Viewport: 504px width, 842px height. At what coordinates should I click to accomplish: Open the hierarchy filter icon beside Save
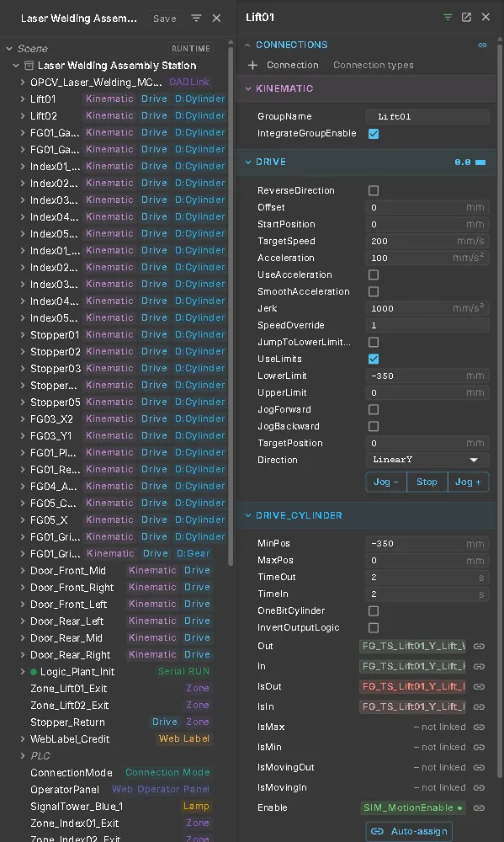point(196,19)
